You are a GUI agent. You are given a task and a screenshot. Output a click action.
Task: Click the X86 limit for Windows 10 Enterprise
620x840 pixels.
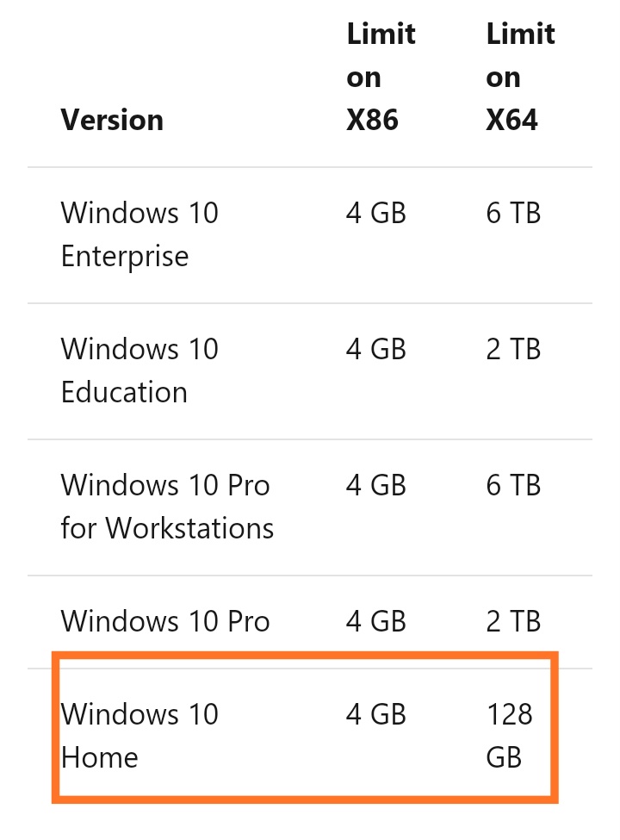[x=375, y=213]
